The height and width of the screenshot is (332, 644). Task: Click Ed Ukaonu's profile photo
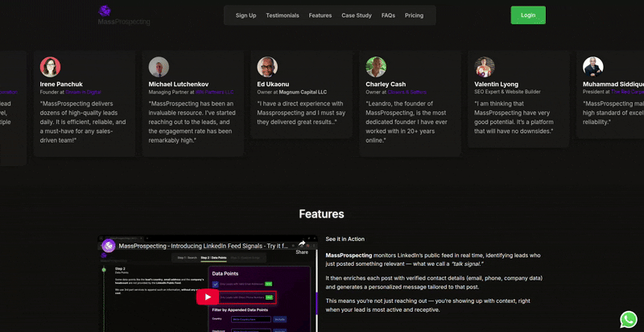[x=267, y=67]
